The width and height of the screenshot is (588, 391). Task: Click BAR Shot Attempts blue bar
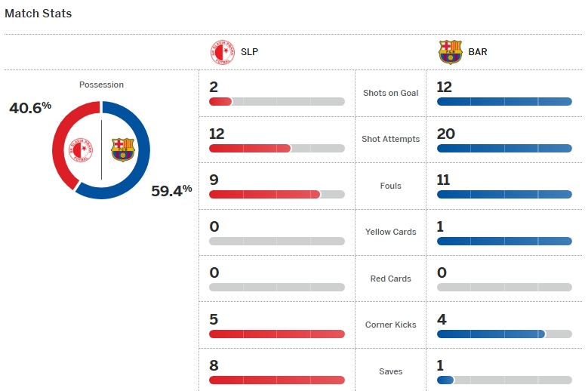point(504,148)
